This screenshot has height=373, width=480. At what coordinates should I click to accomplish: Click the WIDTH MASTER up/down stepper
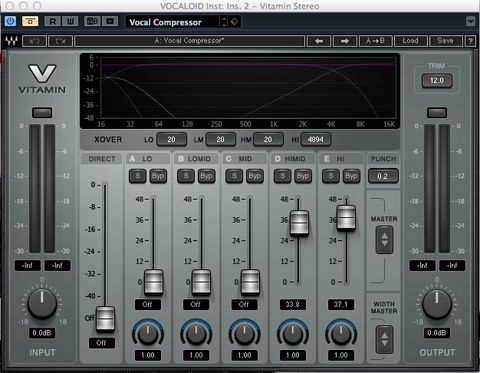pos(384,339)
